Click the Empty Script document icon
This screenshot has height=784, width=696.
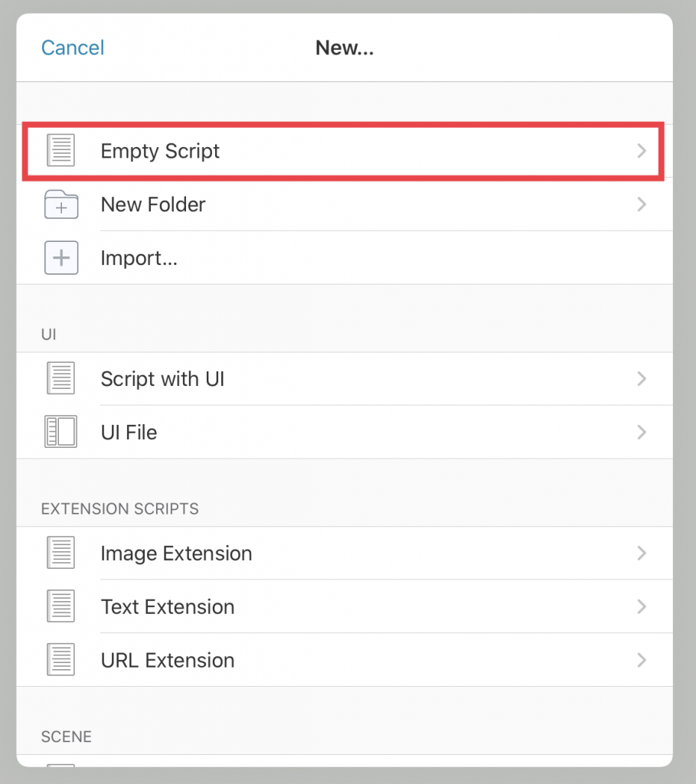click(61, 151)
